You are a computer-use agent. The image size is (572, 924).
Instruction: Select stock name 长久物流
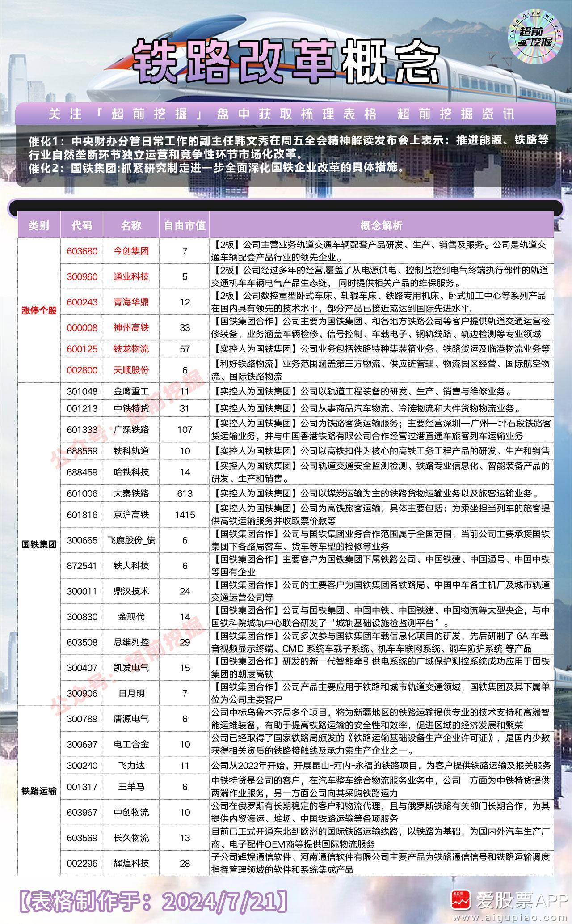(x=131, y=838)
